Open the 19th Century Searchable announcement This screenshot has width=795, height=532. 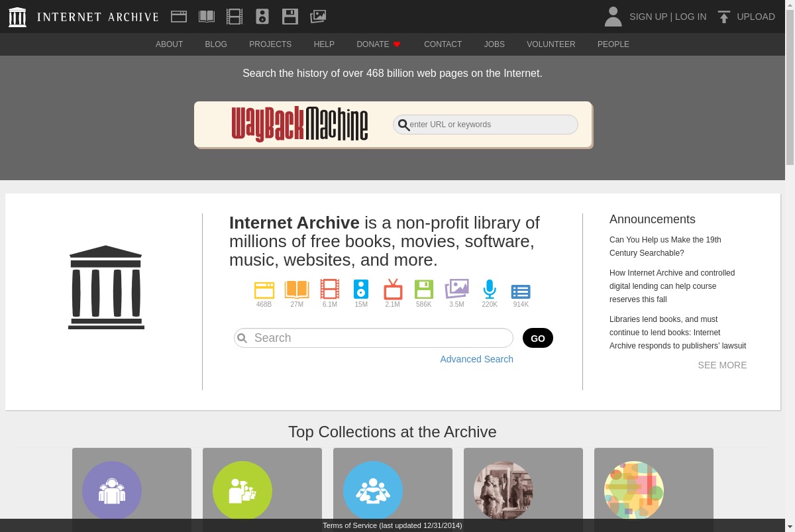click(x=665, y=246)
